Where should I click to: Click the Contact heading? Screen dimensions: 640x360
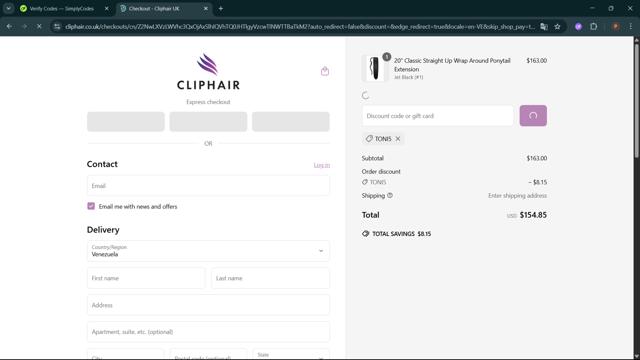102,164
